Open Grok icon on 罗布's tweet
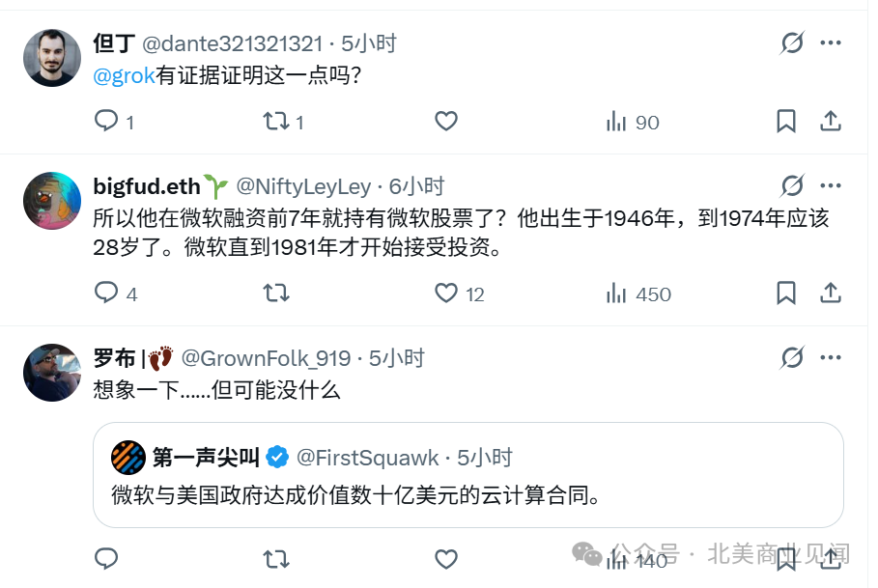 [792, 357]
